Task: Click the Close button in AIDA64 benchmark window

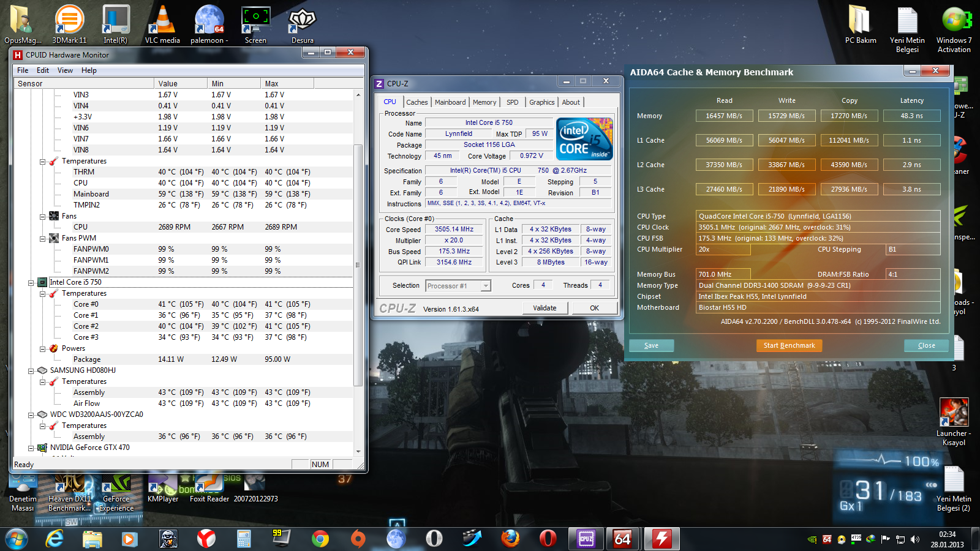Action: click(x=926, y=345)
